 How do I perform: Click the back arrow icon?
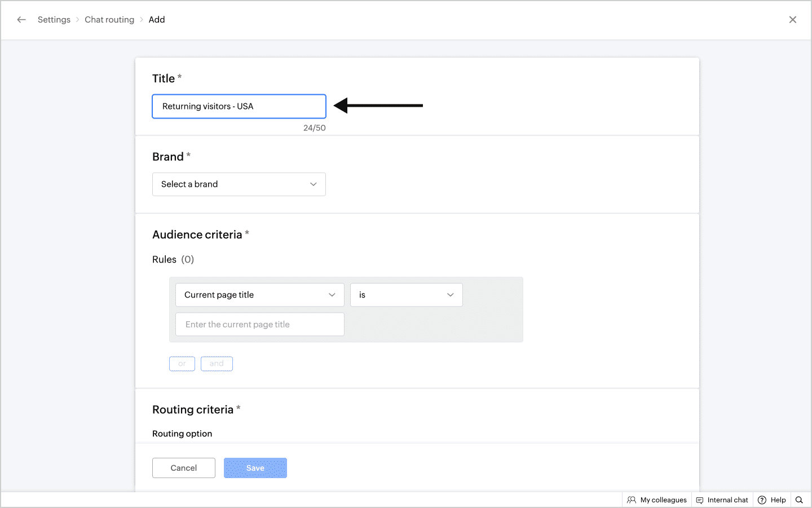(x=21, y=20)
